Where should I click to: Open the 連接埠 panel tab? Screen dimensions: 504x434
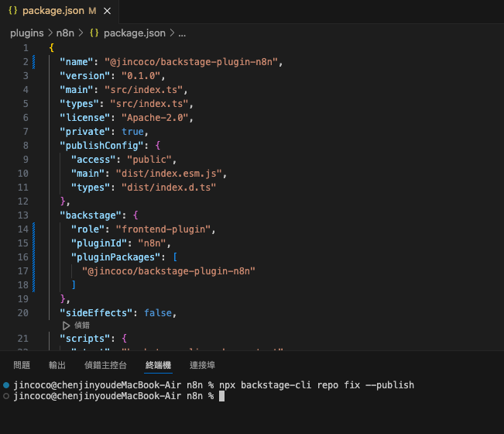(x=202, y=365)
